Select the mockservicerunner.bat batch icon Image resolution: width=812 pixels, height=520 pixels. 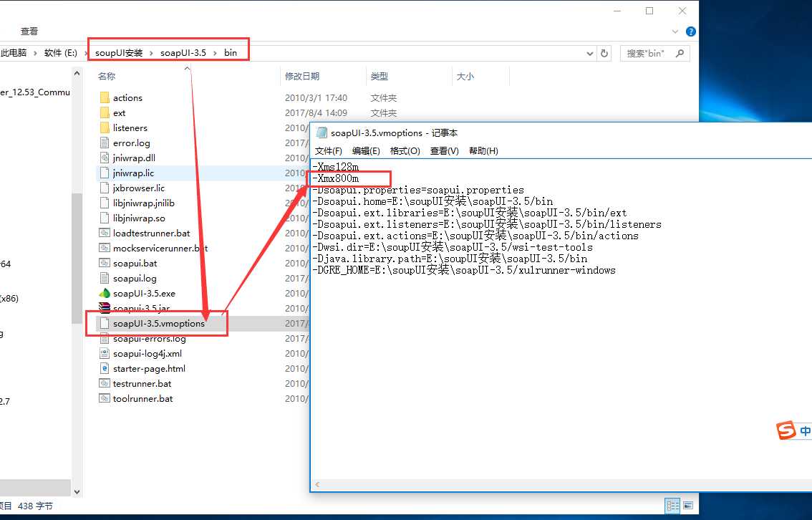pos(105,248)
